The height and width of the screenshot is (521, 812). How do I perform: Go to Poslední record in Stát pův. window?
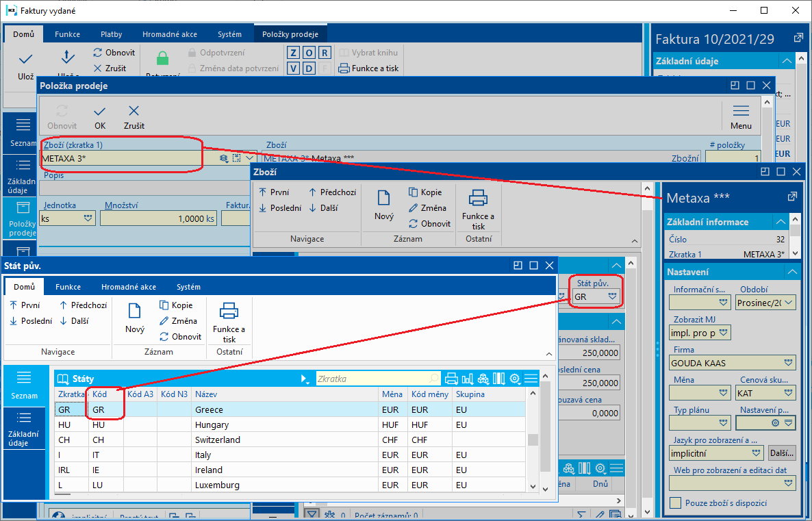click(31, 320)
